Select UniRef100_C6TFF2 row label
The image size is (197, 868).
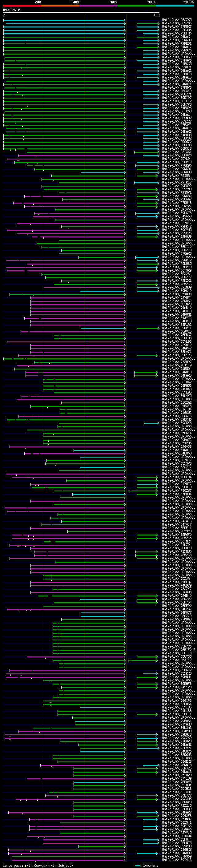point(177,101)
